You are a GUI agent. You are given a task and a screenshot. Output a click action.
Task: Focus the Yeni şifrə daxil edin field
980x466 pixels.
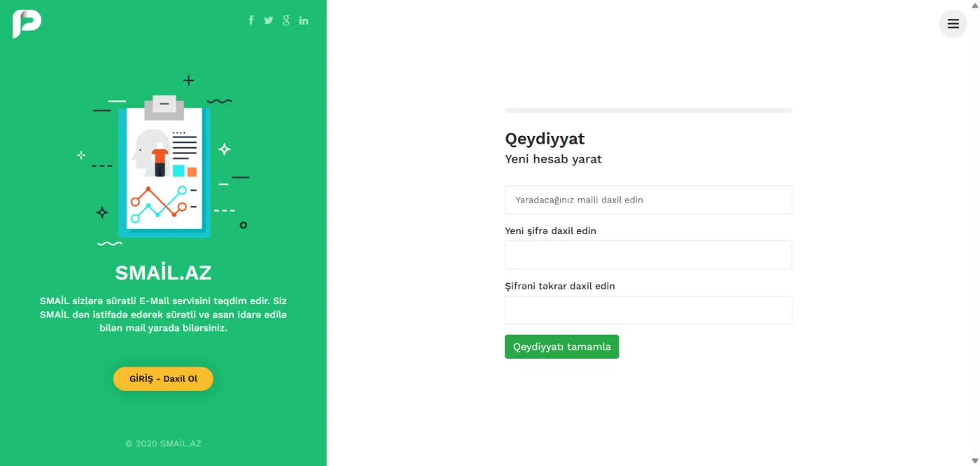point(648,255)
